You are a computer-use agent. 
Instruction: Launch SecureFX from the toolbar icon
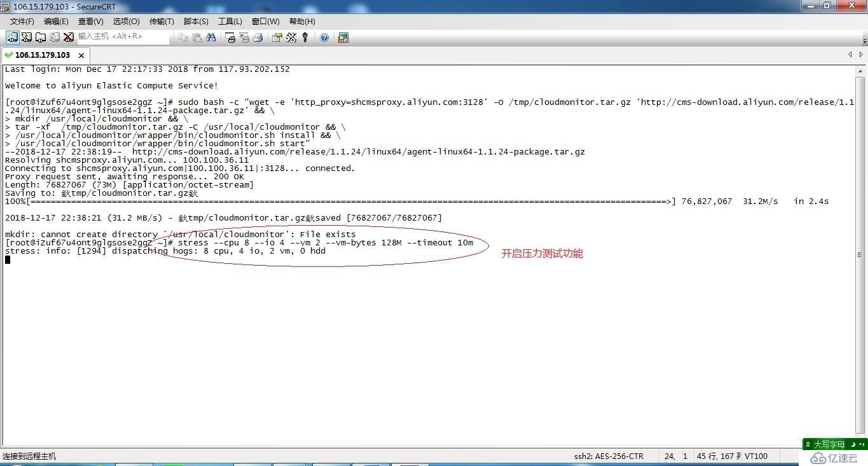point(343,38)
